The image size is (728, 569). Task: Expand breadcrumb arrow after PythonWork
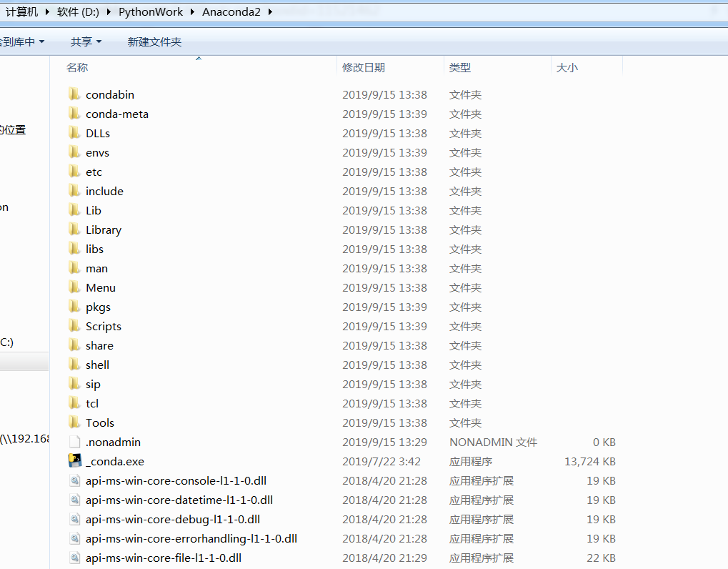(192, 11)
